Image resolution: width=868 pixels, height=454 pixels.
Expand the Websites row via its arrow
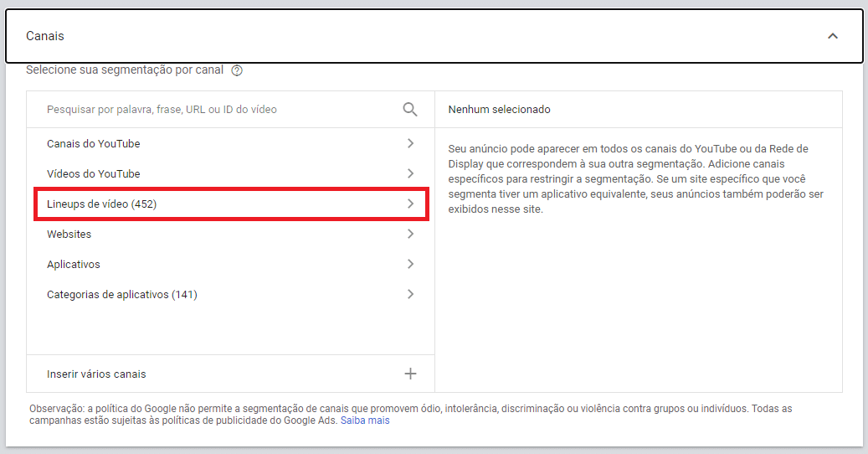410,234
